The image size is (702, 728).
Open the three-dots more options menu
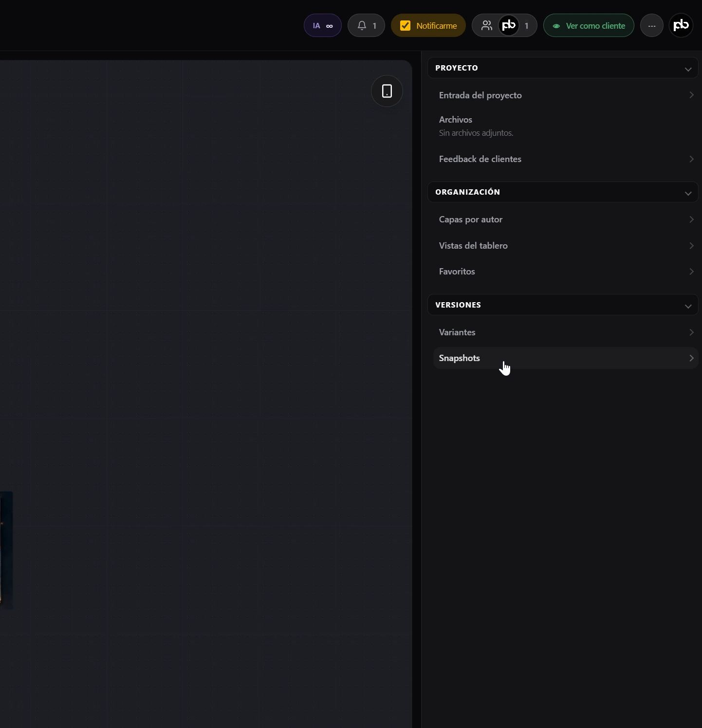coord(652,26)
